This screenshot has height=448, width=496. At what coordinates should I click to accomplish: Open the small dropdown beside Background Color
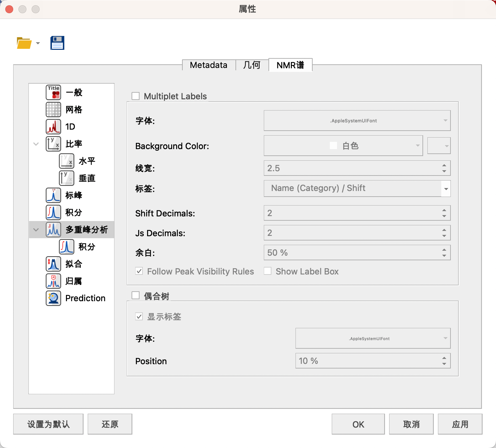click(x=439, y=145)
